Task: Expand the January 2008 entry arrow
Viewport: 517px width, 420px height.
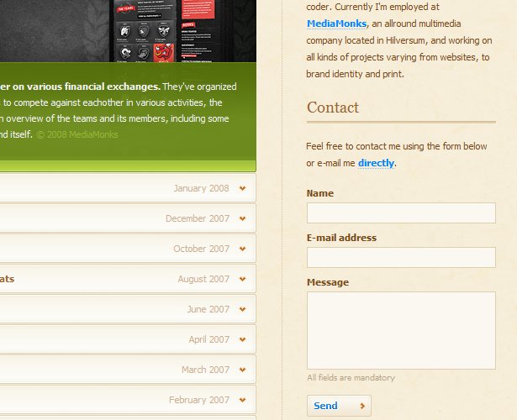Action: [x=243, y=188]
